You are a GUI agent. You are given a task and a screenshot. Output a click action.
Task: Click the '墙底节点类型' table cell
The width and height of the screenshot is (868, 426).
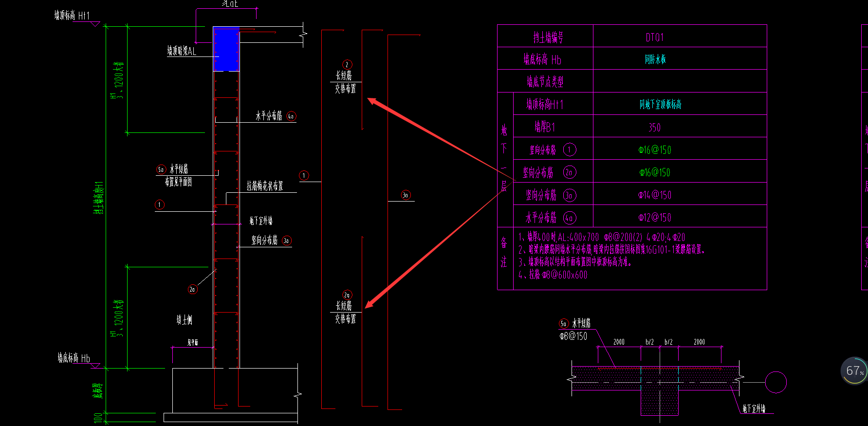click(x=545, y=81)
